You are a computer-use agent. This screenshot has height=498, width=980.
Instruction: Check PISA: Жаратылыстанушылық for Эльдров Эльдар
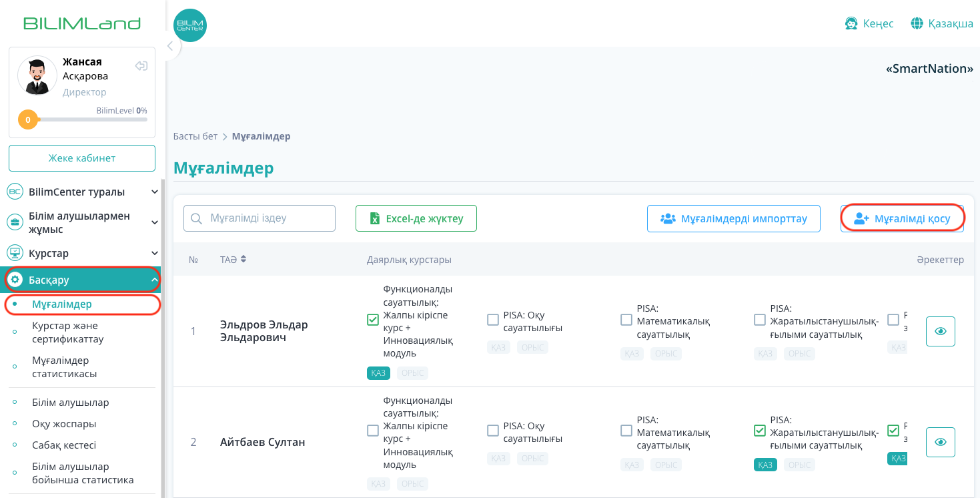click(760, 320)
